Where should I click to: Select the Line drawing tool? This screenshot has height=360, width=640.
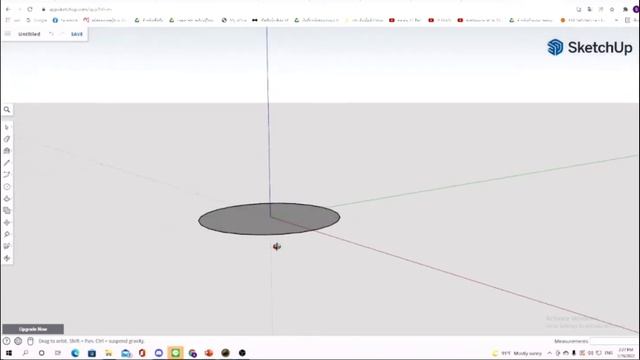click(x=7, y=163)
